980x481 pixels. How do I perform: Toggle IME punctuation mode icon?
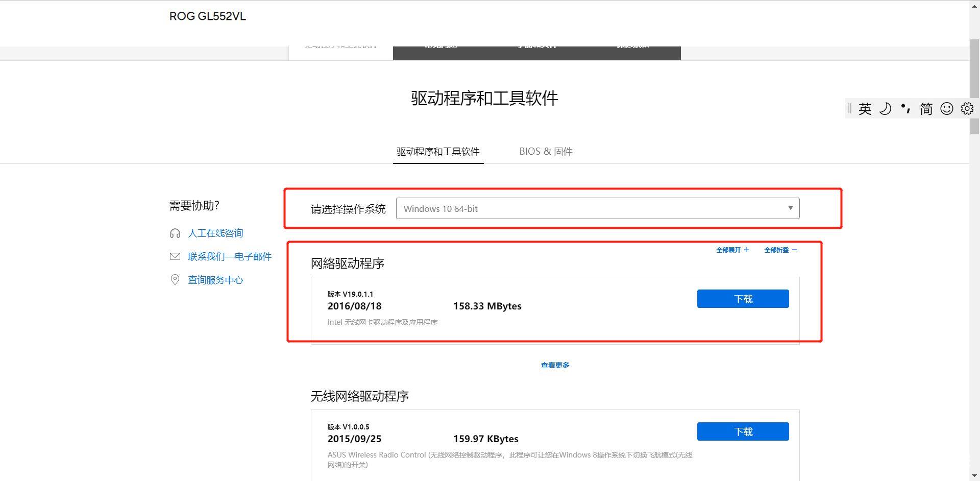pyautogui.click(x=905, y=108)
